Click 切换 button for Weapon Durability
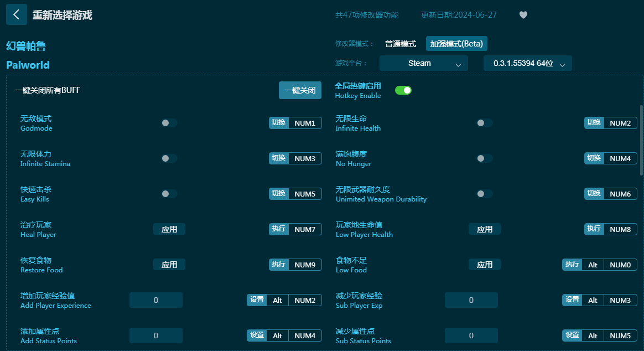 tap(594, 194)
